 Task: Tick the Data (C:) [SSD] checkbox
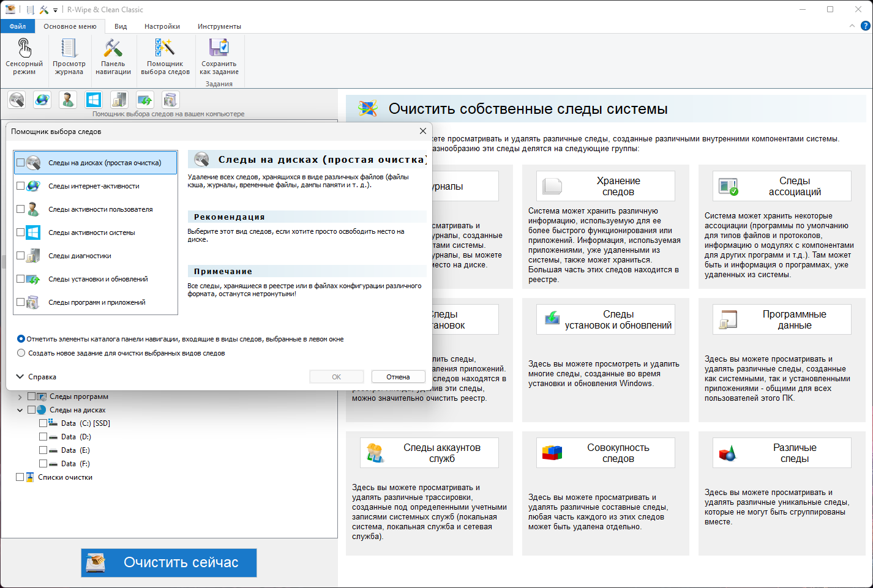point(43,423)
